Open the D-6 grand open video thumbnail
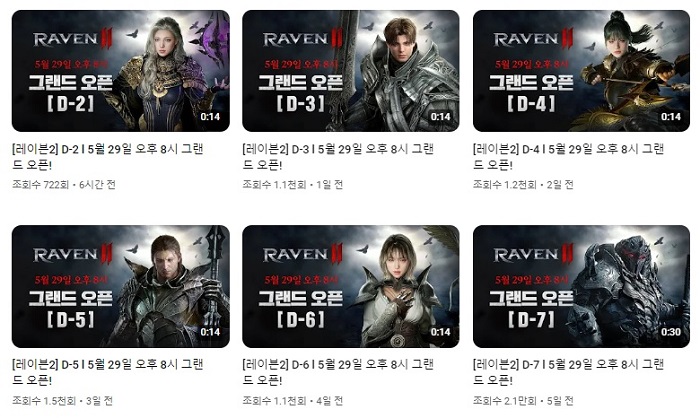Image resolution: width=700 pixels, height=418 pixels. (x=351, y=286)
